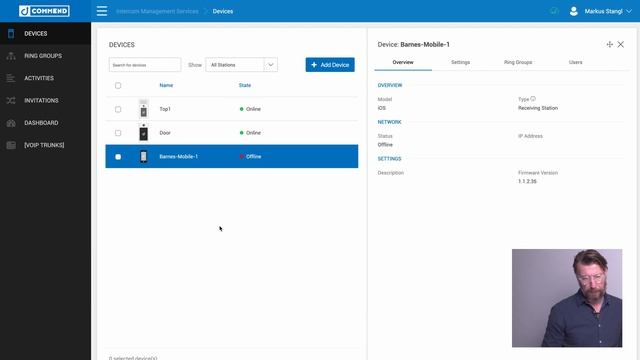This screenshot has height=360, width=640.
Task: Sort by the Name column header
Action: [166, 85]
